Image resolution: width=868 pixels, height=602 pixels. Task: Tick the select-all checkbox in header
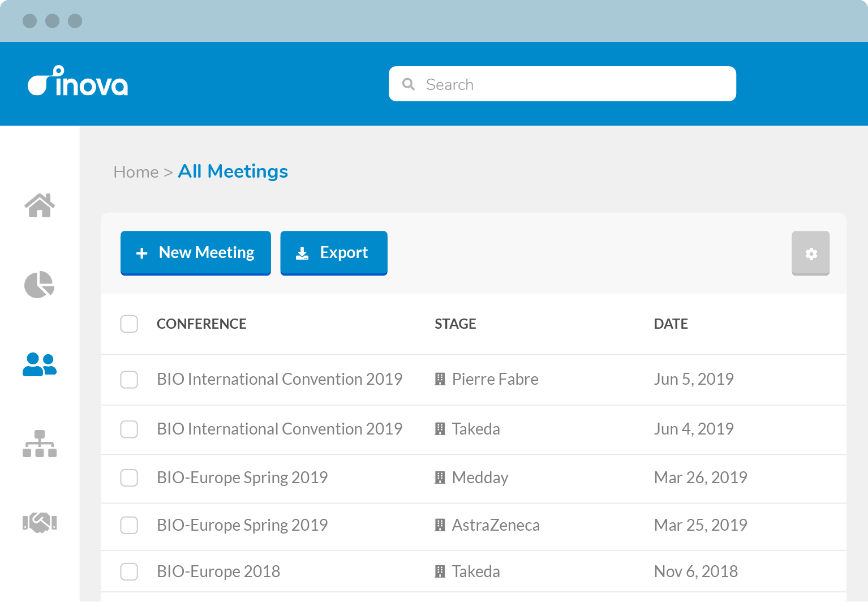[x=129, y=324]
